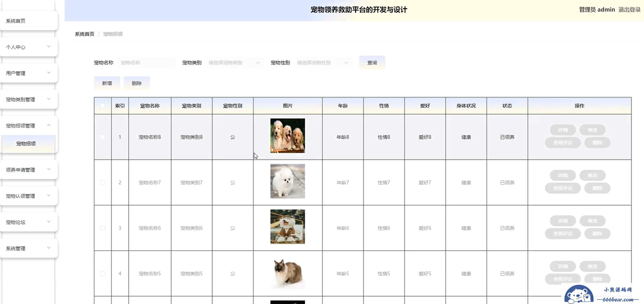Click 删除 in the 宠物名称6 row
Viewport: 644px width, 304px height.
tap(597, 234)
